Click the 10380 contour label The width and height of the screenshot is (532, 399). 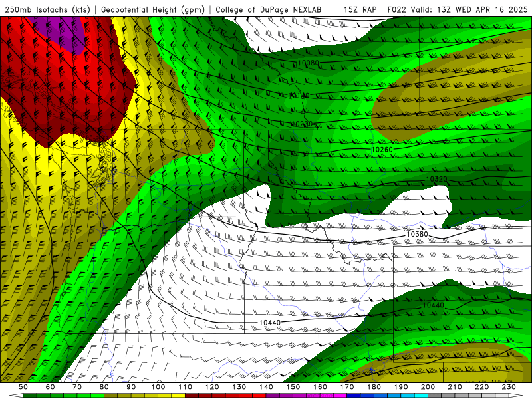[417, 235]
